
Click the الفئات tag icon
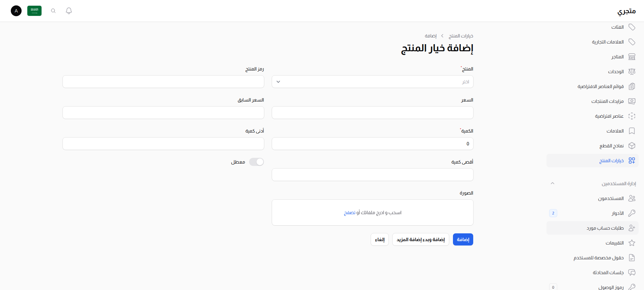(x=632, y=27)
